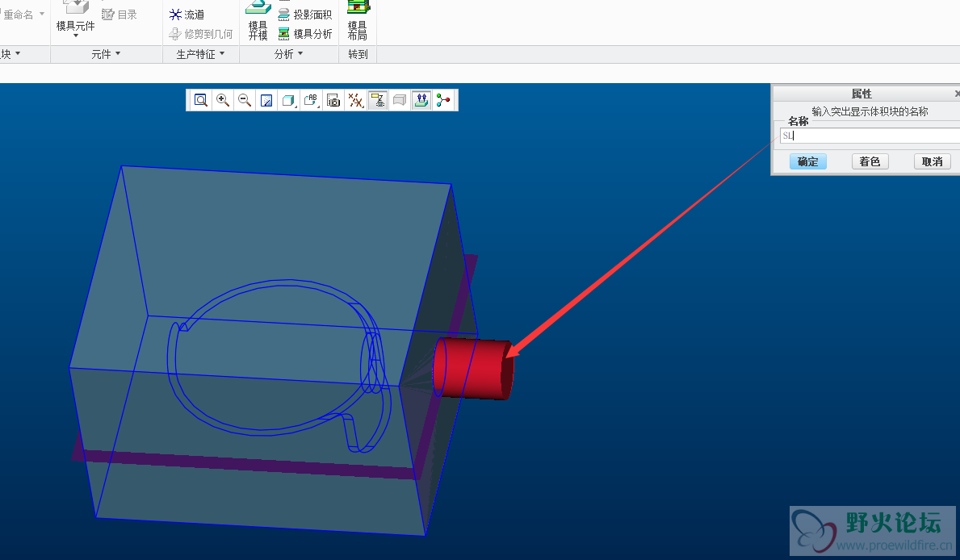Image resolution: width=960 pixels, height=560 pixels.
Task: Click the Zoom Out magnifier icon
Action: tap(245, 100)
